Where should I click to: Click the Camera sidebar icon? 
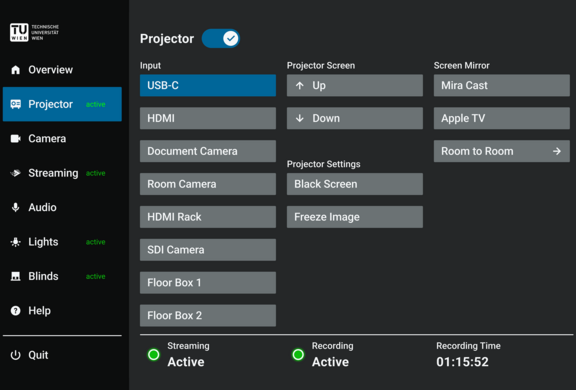[15, 138]
